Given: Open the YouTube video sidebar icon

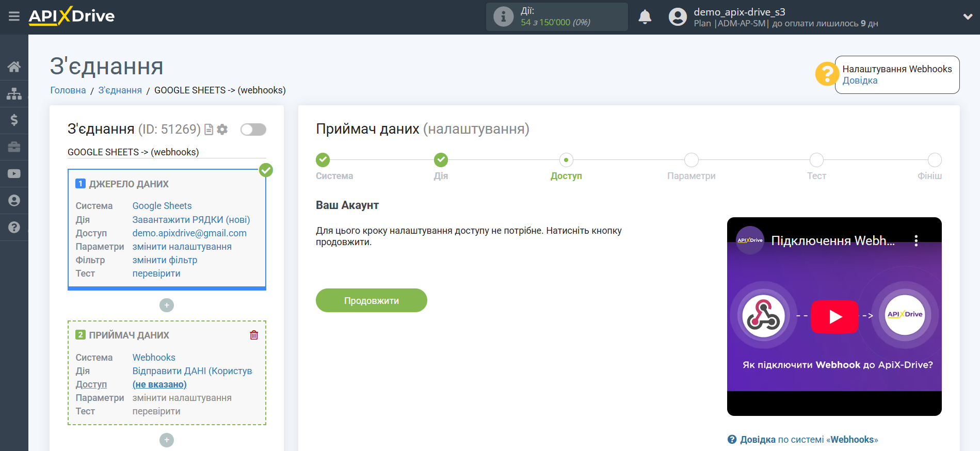Looking at the screenshot, I should click(x=14, y=174).
